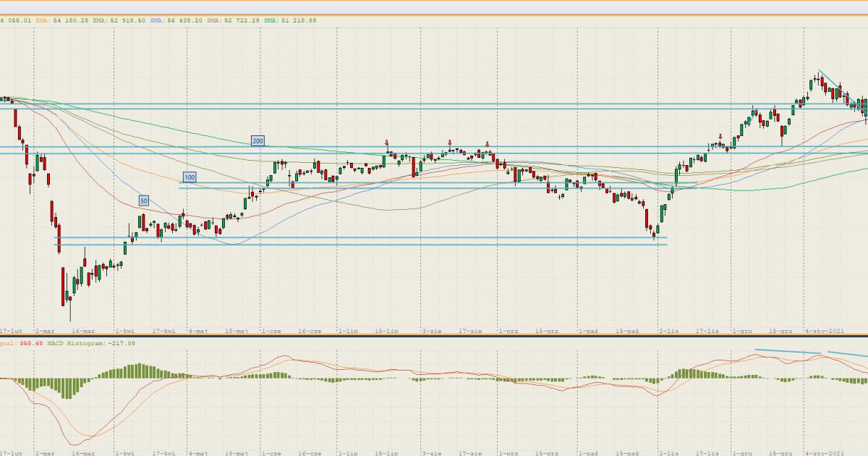The width and height of the screenshot is (868, 456).
Task: Select the "50" moving average label box
Action: pos(143,200)
